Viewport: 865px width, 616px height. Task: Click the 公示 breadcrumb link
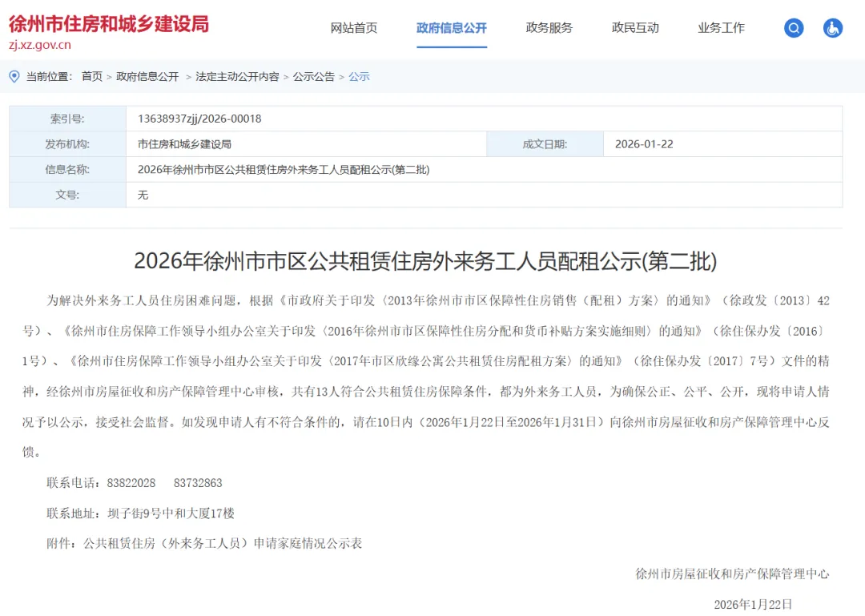coord(359,77)
